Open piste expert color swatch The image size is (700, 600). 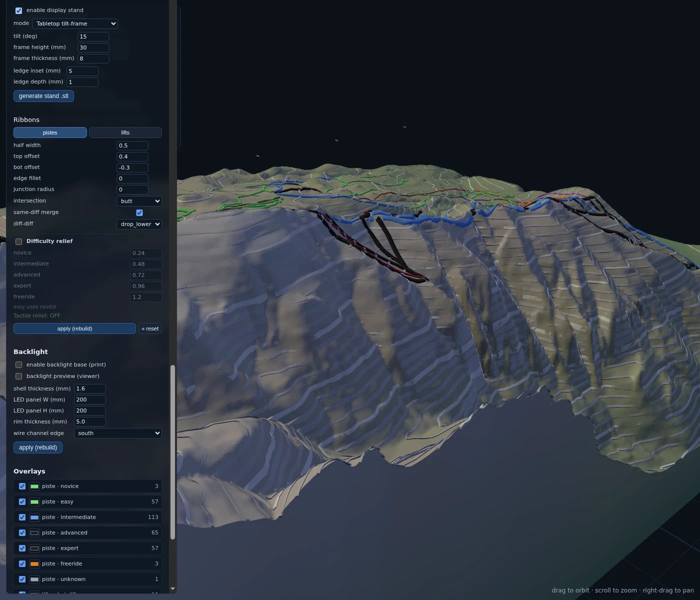(x=34, y=548)
